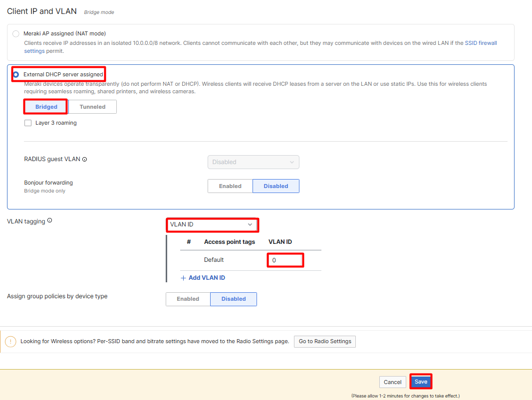
Task: Click the VLAN tagging info icon
Action: pyautogui.click(x=49, y=220)
